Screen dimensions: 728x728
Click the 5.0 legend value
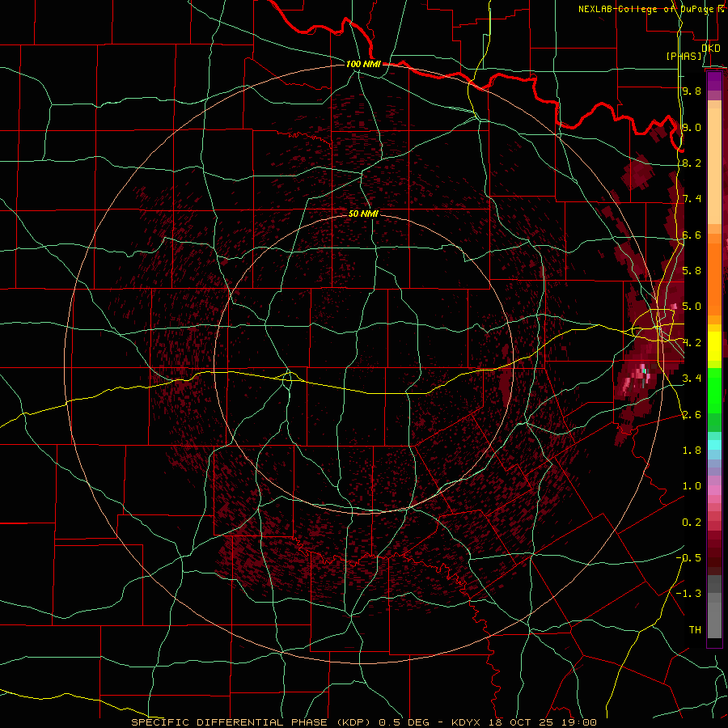point(692,307)
